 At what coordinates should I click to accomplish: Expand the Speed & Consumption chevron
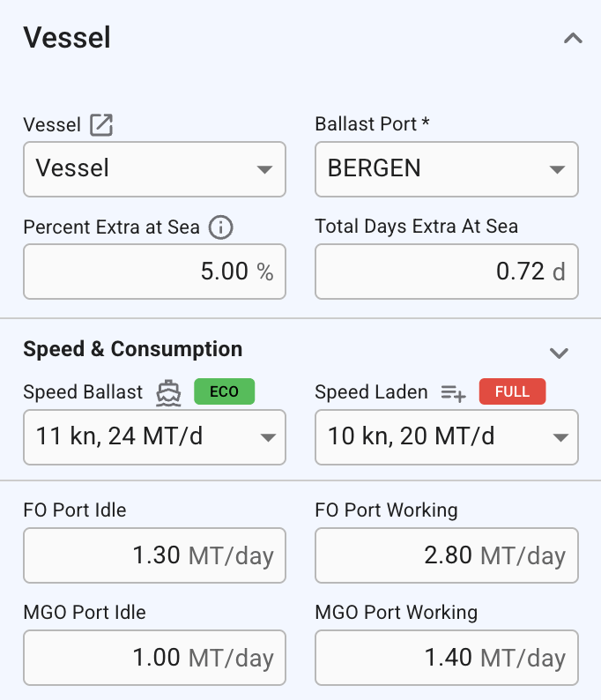[x=559, y=353]
